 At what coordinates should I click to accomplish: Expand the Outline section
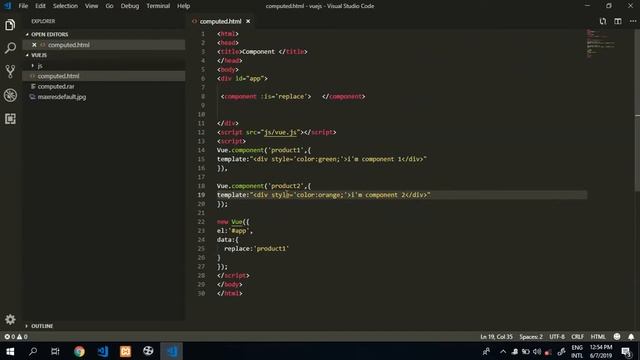pos(42,326)
